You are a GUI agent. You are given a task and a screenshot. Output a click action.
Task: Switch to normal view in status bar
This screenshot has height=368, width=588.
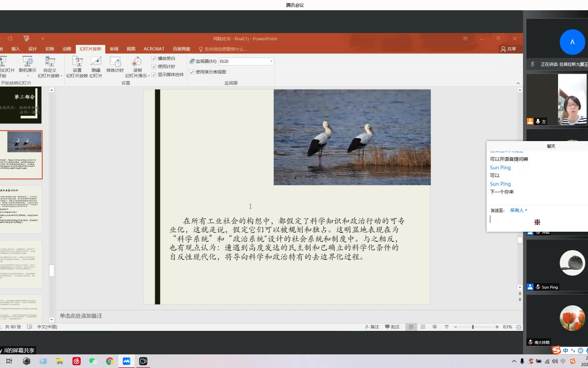(411, 327)
